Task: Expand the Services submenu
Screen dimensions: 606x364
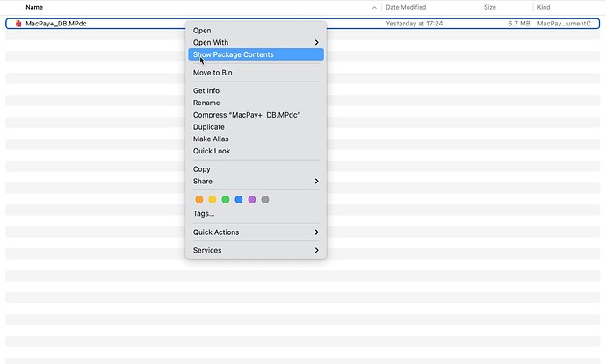Action: tap(256, 250)
